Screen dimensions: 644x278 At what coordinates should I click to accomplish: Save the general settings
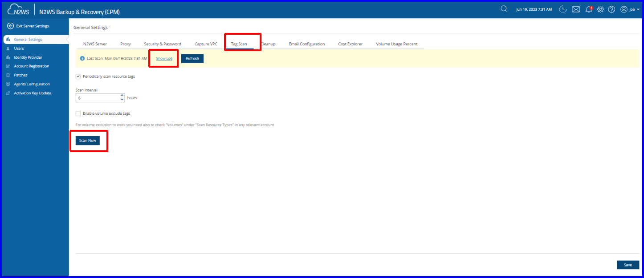(628, 265)
